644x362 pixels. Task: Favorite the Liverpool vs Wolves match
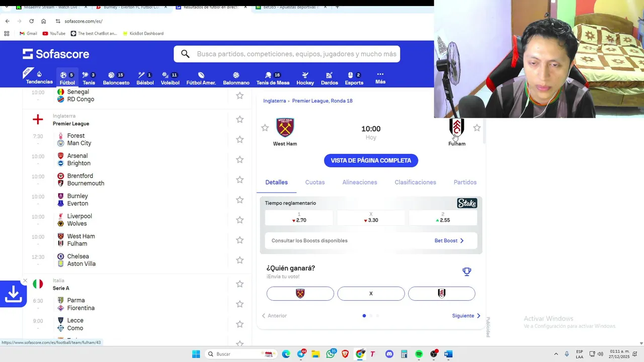240,220
